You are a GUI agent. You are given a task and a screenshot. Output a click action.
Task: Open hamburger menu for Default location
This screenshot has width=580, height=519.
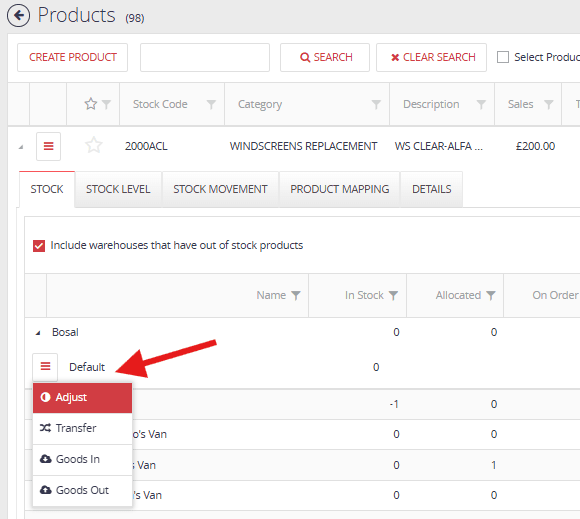coord(45,367)
